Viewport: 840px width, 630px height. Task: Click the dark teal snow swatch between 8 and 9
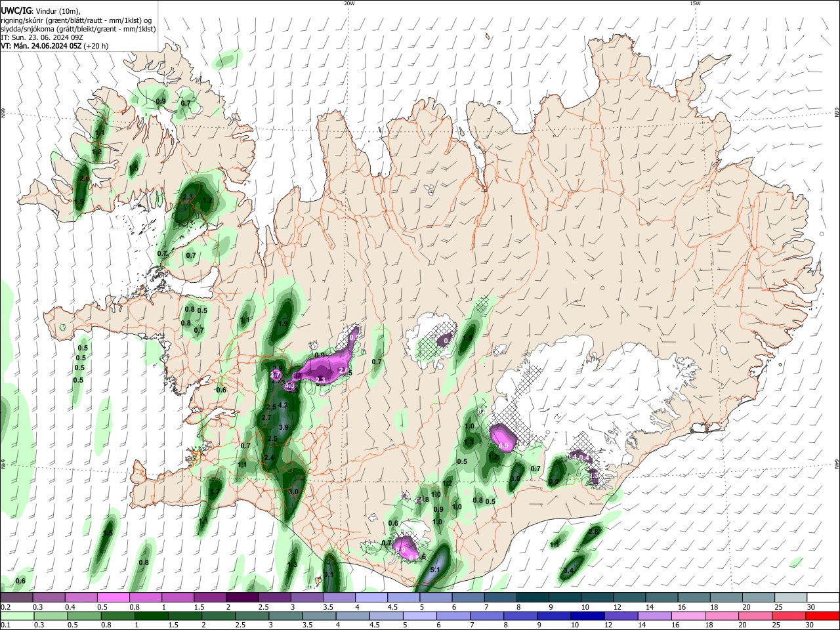(533, 597)
